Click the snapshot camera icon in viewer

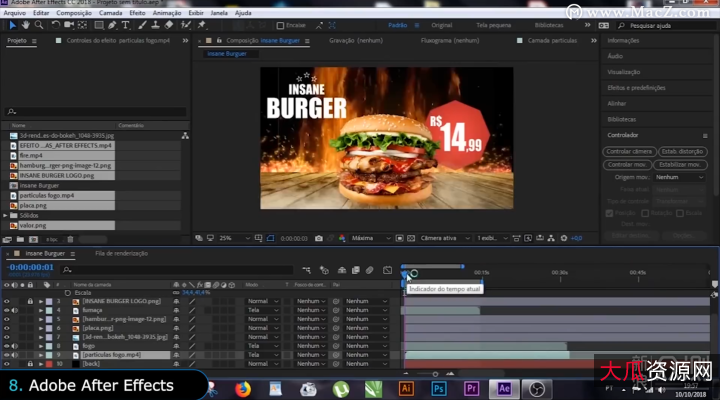318,238
